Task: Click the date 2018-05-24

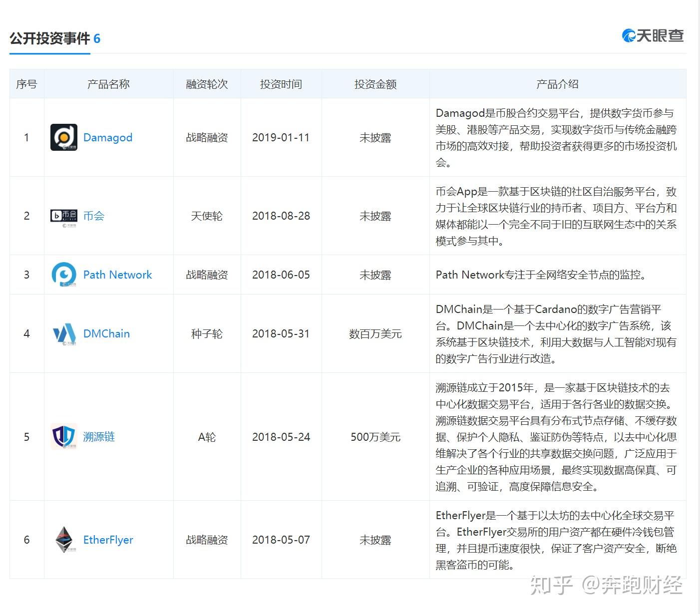Action: (x=281, y=437)
